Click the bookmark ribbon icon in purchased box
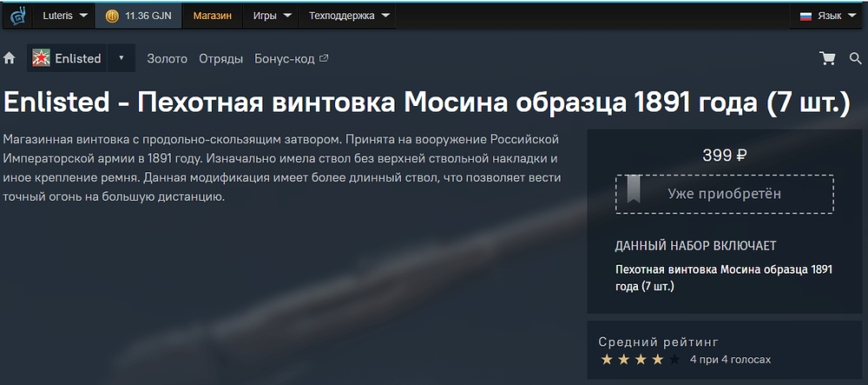The width and height of the screenshot is (868, 385). point(634,189)
